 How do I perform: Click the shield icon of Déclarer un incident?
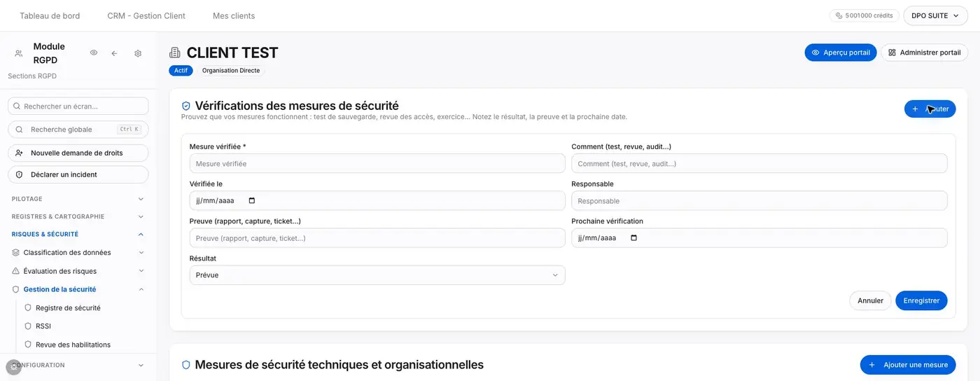point(19,174)
